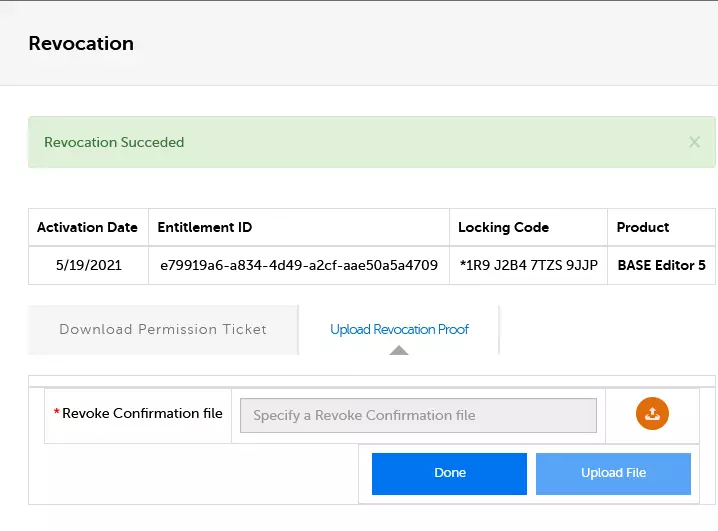
Task: Click the orange upload file icon
Action: point(652,413)
